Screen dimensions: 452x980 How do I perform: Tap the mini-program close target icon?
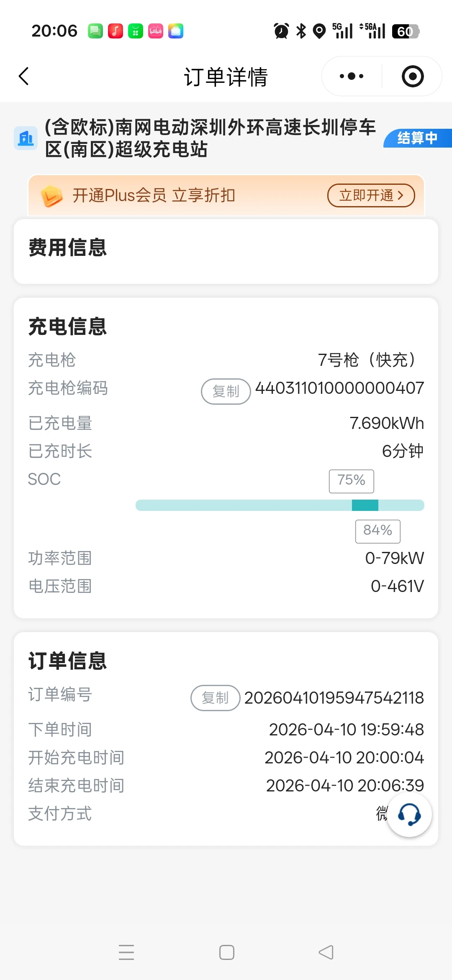click(x=413, y=76)
